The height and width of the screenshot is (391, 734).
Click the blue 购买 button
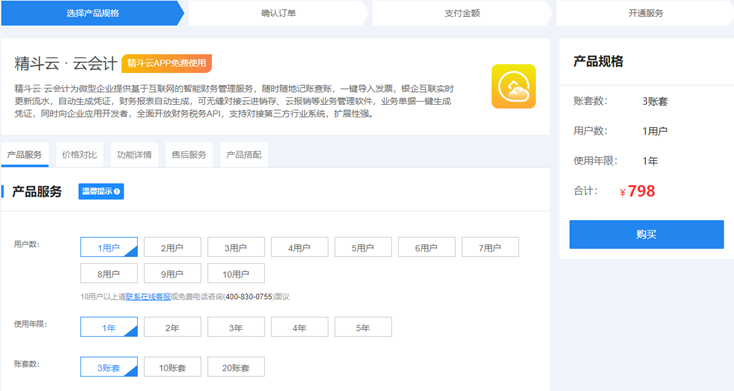point(646,234)
